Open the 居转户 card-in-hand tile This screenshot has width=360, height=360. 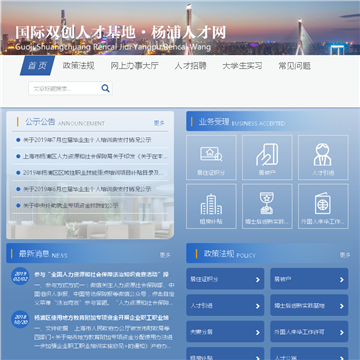coord(267,157)
